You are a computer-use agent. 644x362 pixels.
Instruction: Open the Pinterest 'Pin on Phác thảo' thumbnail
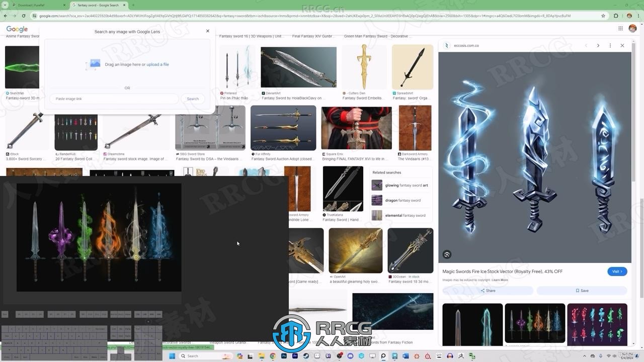pos(237,67)
